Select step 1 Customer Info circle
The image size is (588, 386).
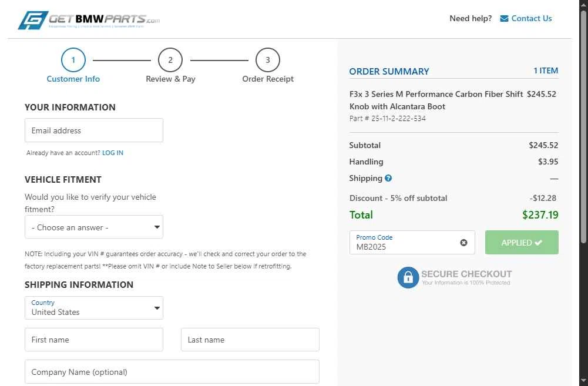[73, 60]
